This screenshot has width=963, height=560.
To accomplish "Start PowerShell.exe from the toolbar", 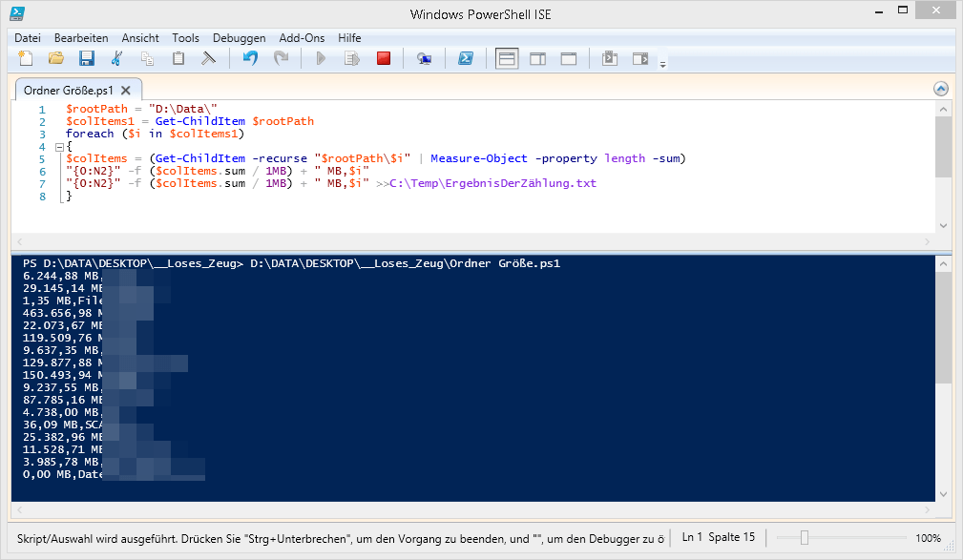I will (x=466, y=58).
